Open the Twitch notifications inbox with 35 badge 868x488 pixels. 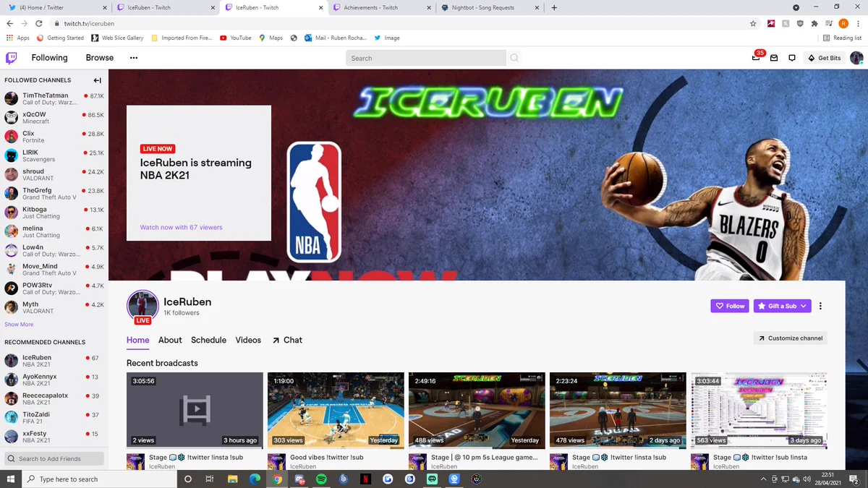(757, 57)
